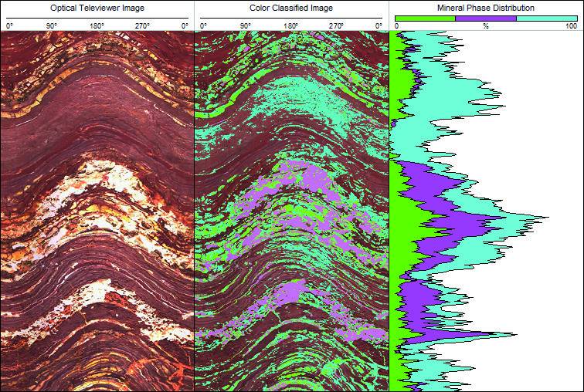The height and width of the screenshot is (392, 584).
Task: Select the cyan segment of the legend bar
Action: coord(545,18)
